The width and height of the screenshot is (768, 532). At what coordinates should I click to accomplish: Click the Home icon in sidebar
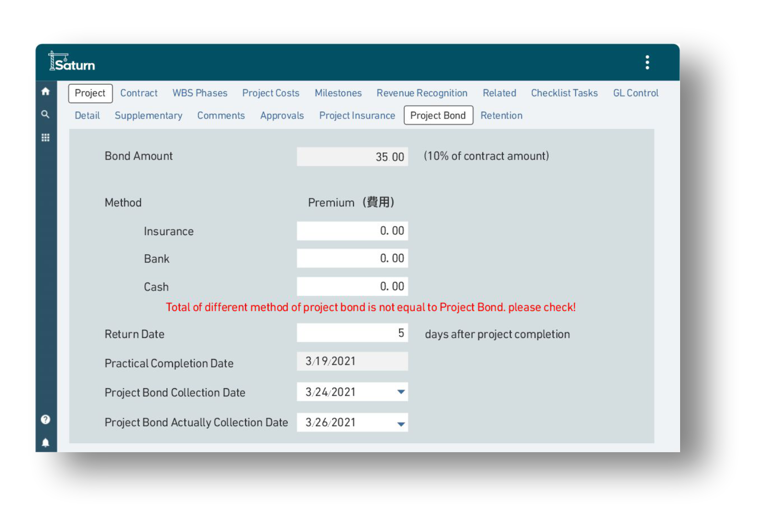45,91
